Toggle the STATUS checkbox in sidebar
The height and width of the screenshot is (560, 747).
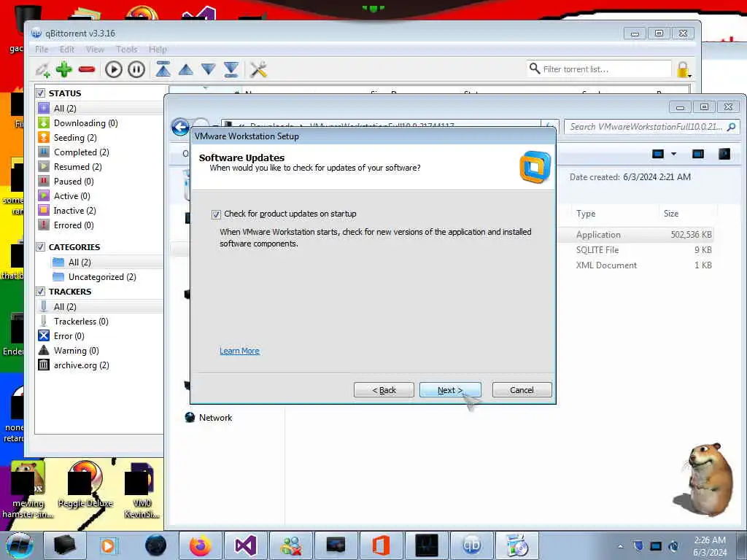coord(41,93)
